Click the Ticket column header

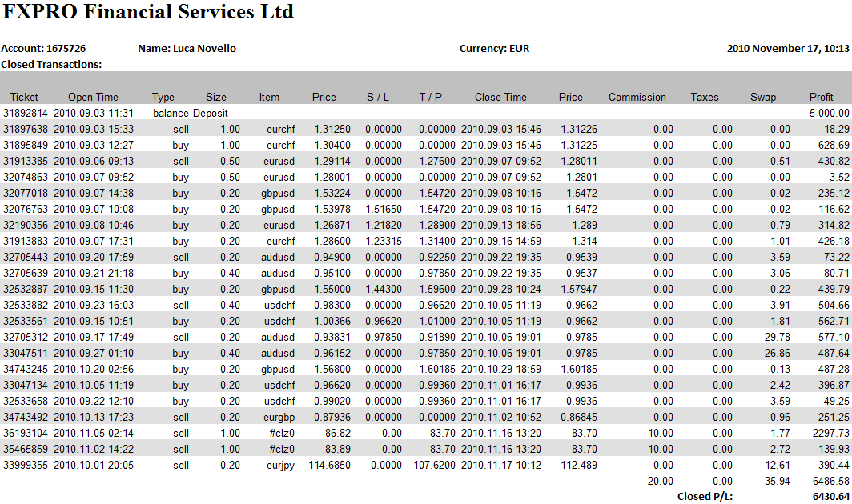[x=24, y=97]
